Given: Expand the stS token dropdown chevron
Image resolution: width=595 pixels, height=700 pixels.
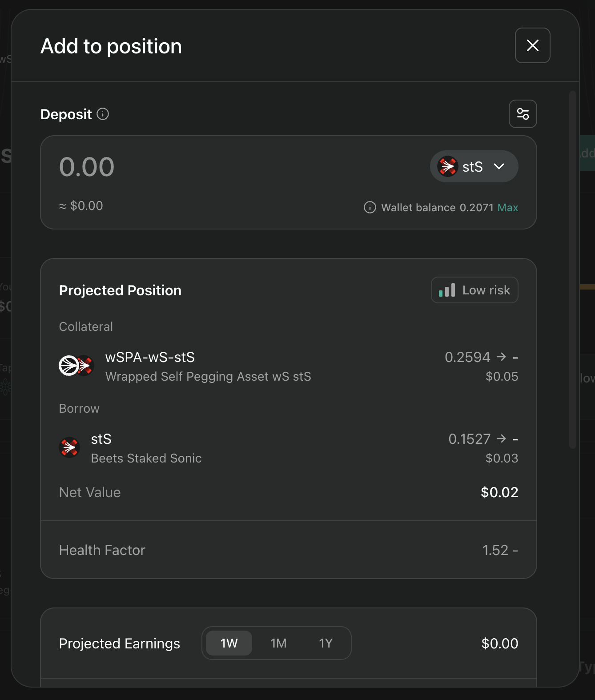Looking at the screenshot, I should [x=499, y=167].
